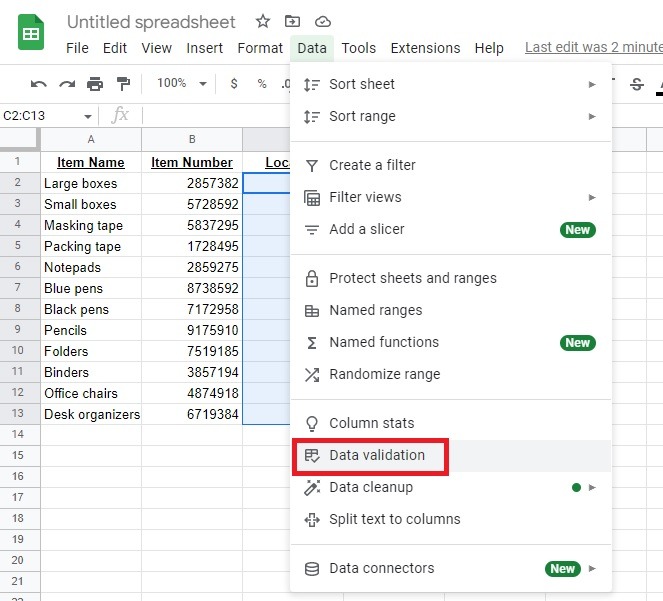Select the Masking tape cell

tap(91, 225)
